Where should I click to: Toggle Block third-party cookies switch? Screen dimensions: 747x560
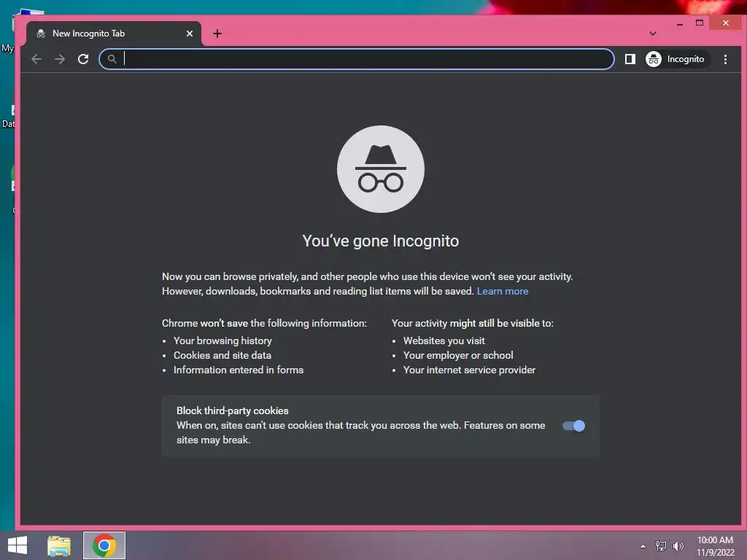coord(573,426)
